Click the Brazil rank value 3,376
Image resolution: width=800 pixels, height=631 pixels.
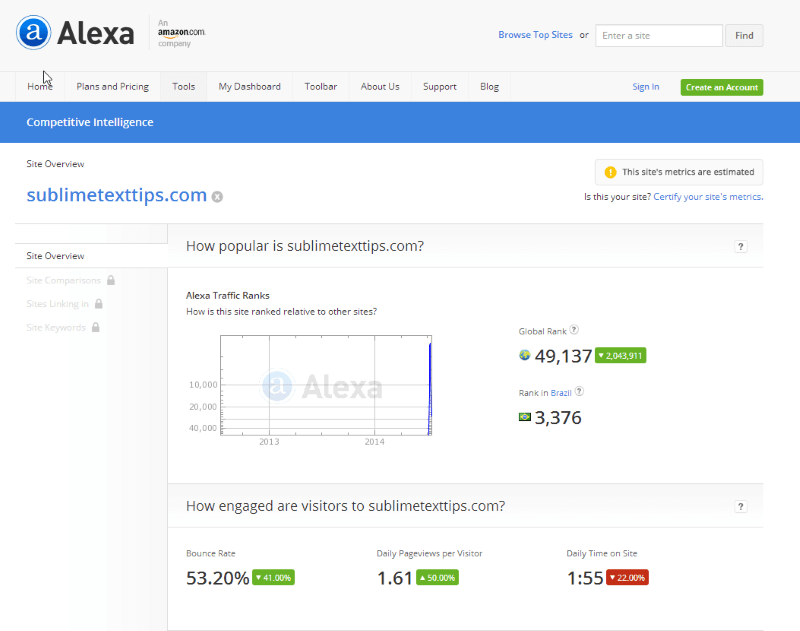(558, 418)
